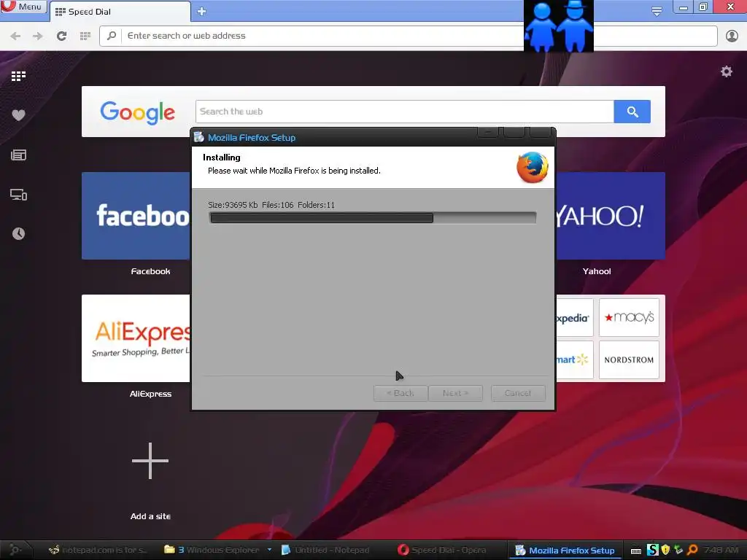Open Speed Dial from the sidebar grid icon
Image resolution: width=747 pixels, height=560 pixels.
(18, 76)
